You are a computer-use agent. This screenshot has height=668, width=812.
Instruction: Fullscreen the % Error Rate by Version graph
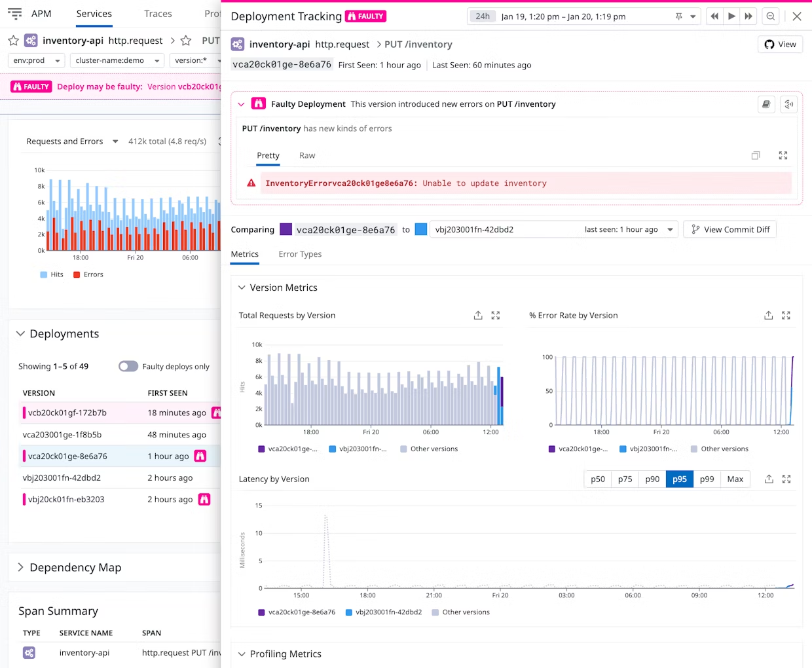tap(786, 316)
